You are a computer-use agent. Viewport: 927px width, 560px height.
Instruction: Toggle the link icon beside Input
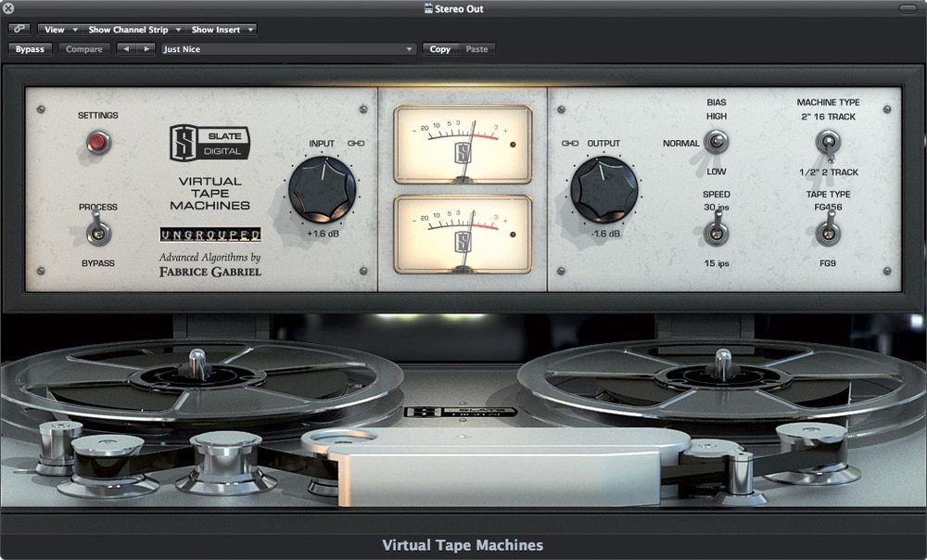[x=356, y=143]
